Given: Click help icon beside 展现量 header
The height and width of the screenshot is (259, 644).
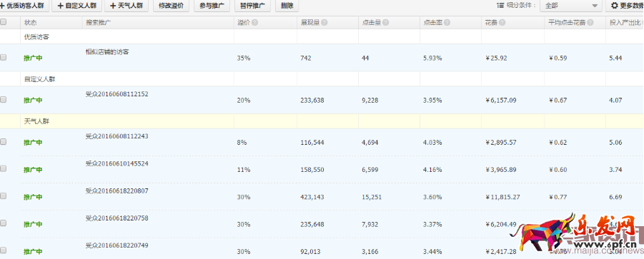Looking at the screenshot, I should pyautogui.click(x=325, y=23).
